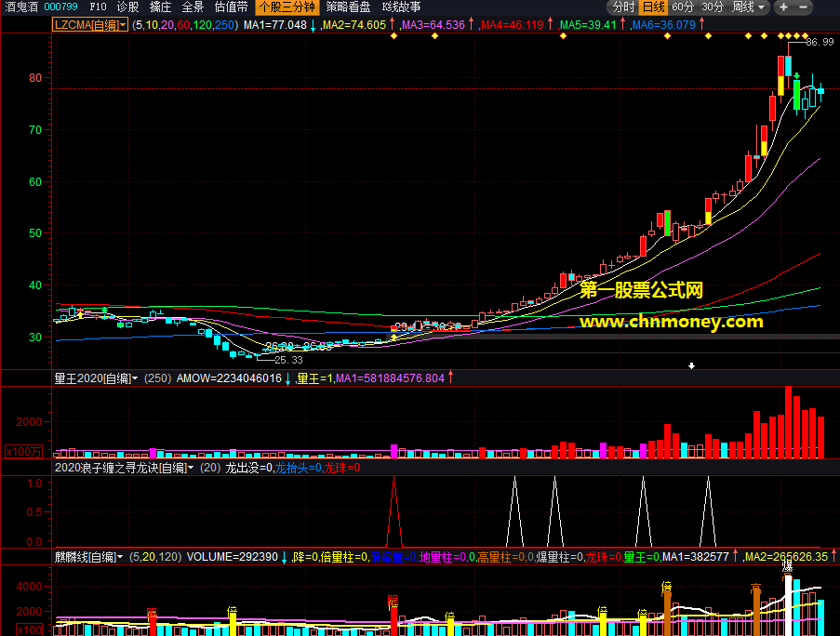Open the LZCMA[自编] indicator dropdown

(90, 24)
